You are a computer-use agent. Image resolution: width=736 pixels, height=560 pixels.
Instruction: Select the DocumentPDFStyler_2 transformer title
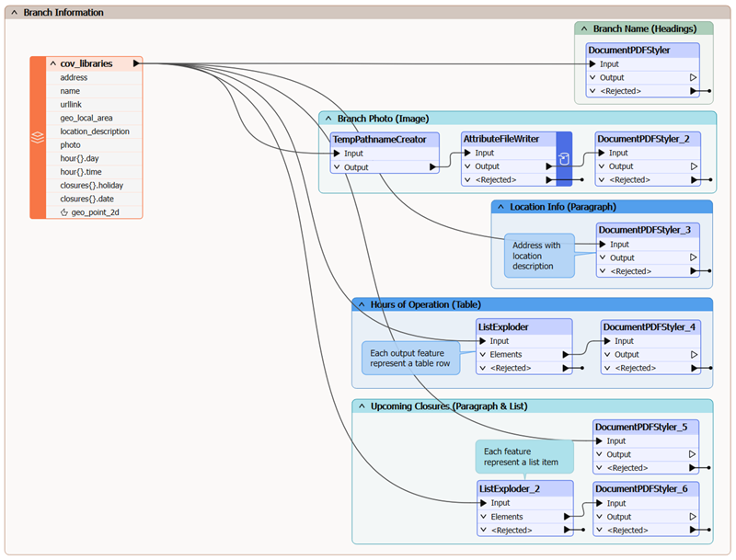click(x=643, y=139)
